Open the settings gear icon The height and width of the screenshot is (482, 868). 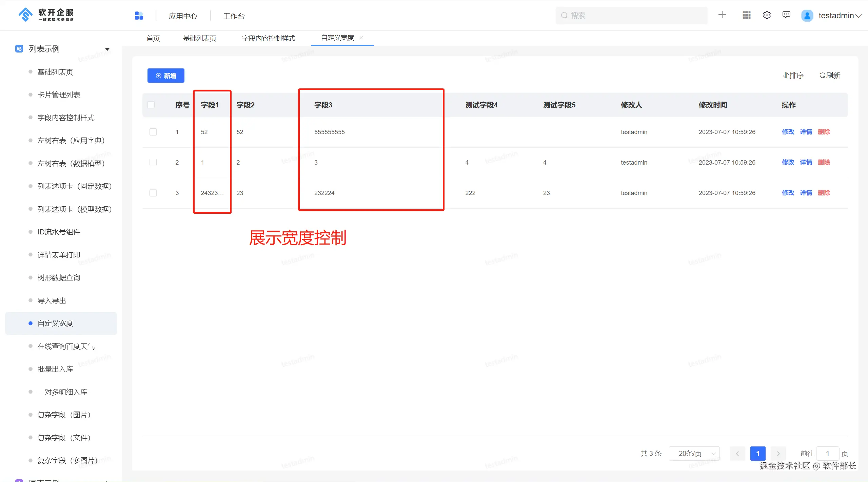(x=767, y=15)
